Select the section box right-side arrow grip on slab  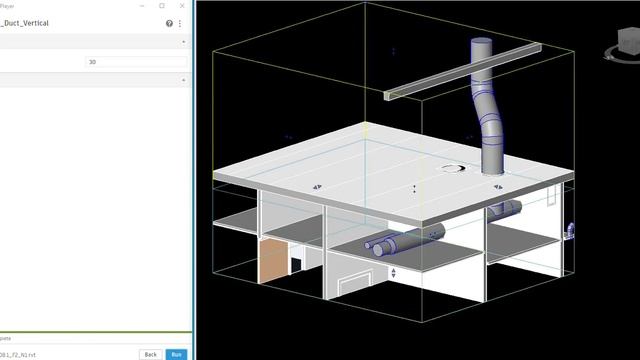pyautogui.click(x=498, y=187)
